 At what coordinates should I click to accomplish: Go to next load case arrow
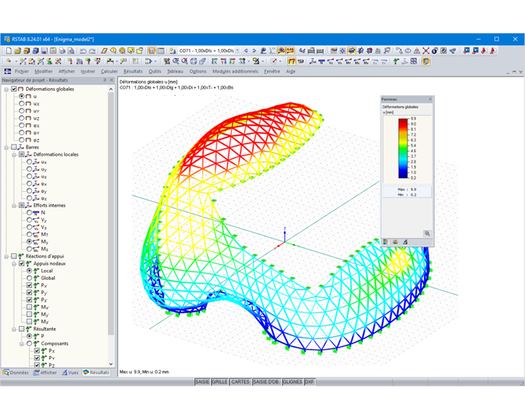(x=254, y=50)
